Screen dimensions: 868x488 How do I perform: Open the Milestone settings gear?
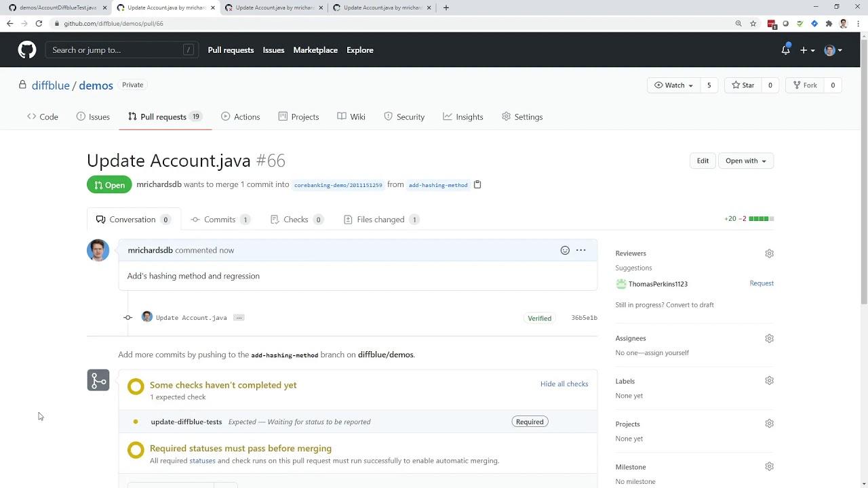(769, 466)
